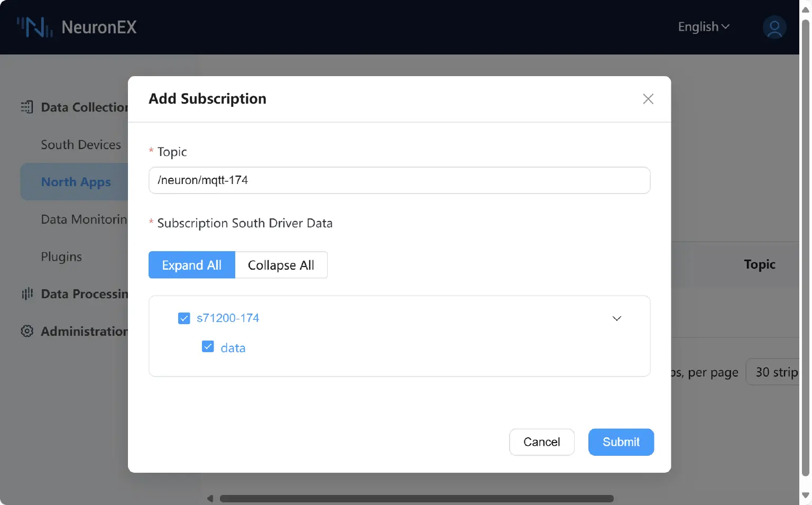Cancel the Add Subscription dialog
Image resolution: width=812 pixels, height=505 pixels.
(541, 442)
